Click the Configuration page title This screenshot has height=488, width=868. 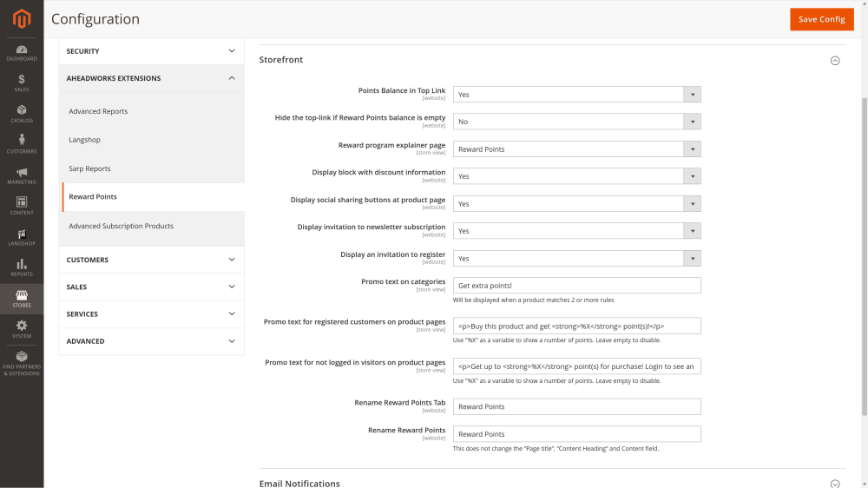point(95,19)
